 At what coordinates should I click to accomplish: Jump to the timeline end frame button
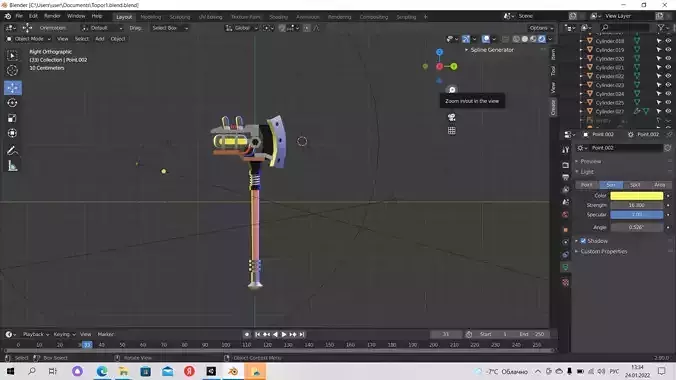click(302, 334)
